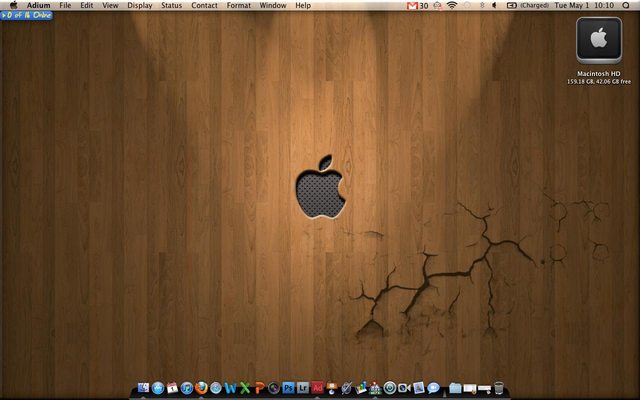Open Microsoft Word (blue W) in the Dock
This screenshot has width=640, height=400.
coord(231,388)
